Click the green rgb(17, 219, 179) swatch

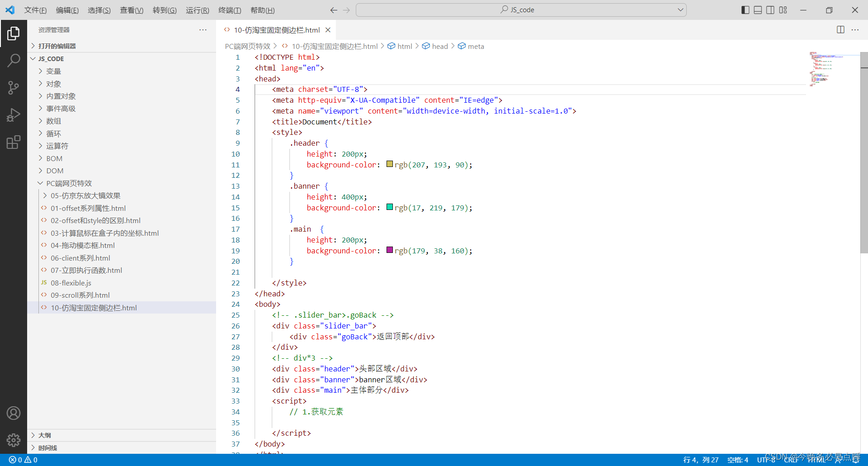pyautogui.click(x=390, y=207)
